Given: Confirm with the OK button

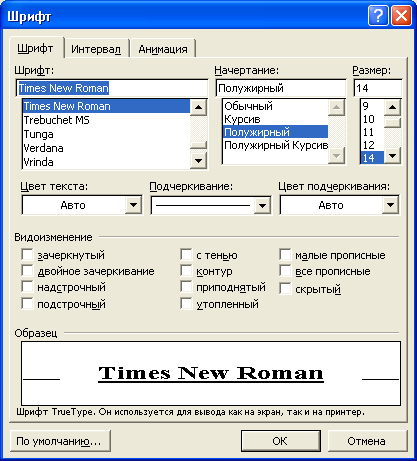Looking at the screenshot, I should click(x=281, y=441).
